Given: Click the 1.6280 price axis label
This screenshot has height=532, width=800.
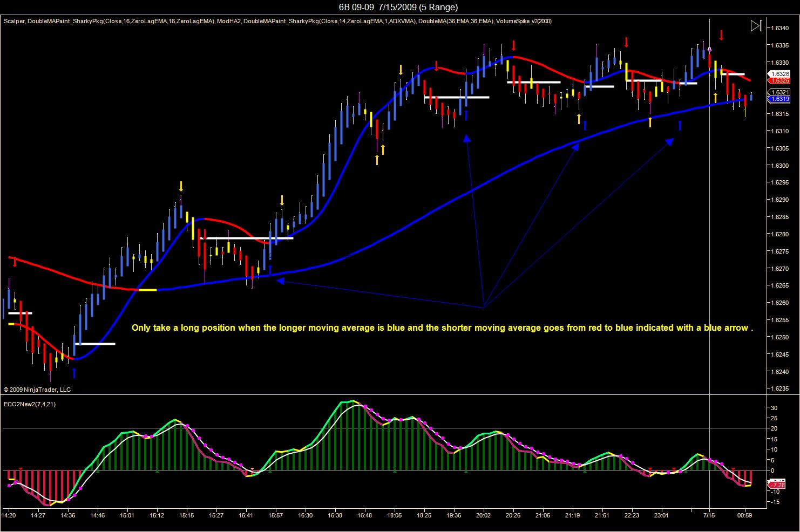Looking at the screenshot, I should pyautogui.click(x=780, y=234).
